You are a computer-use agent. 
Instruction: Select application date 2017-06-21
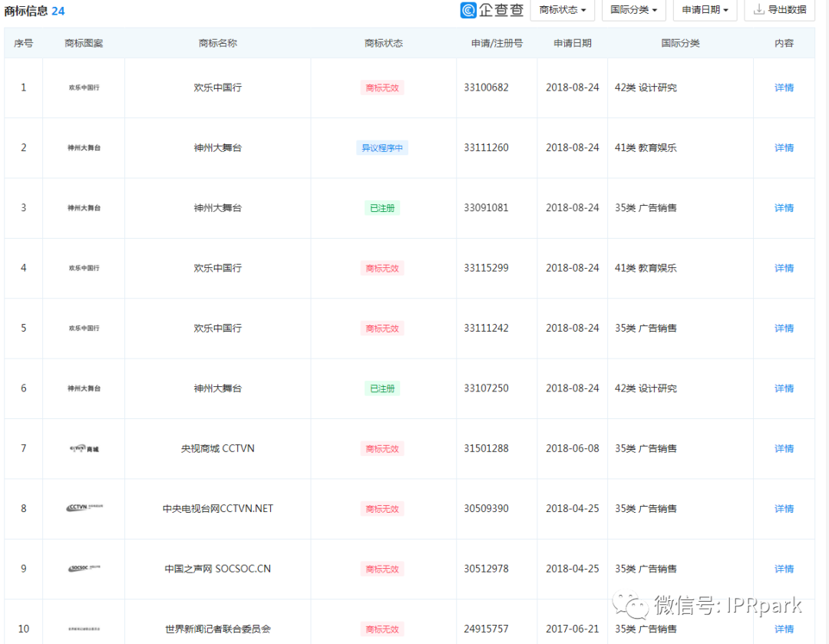(572, 629)
